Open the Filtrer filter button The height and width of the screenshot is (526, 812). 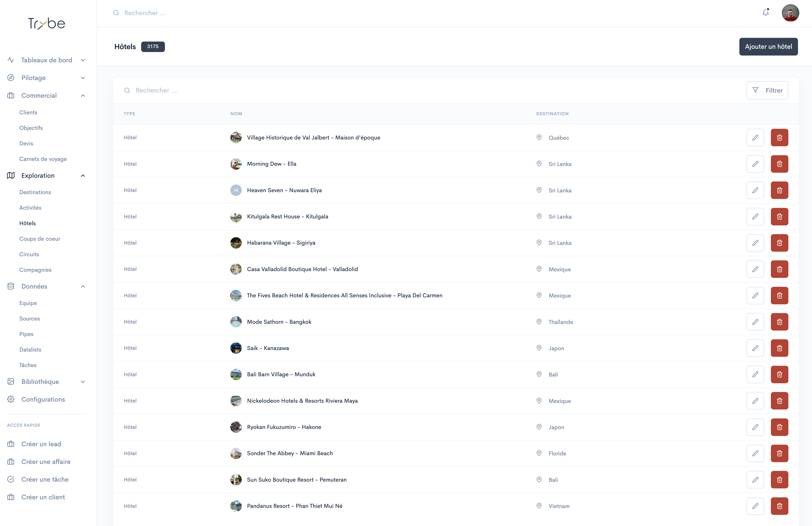767,90
